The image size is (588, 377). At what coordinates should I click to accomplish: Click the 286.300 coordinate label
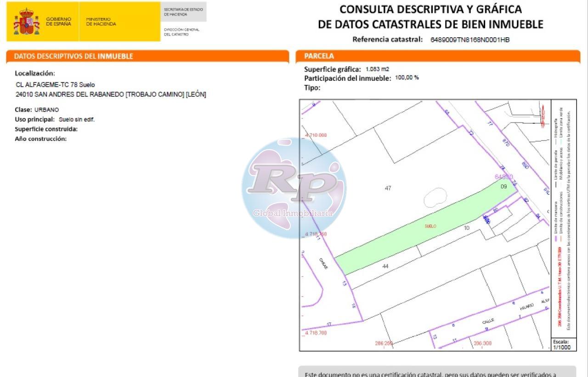pos(482,343)
